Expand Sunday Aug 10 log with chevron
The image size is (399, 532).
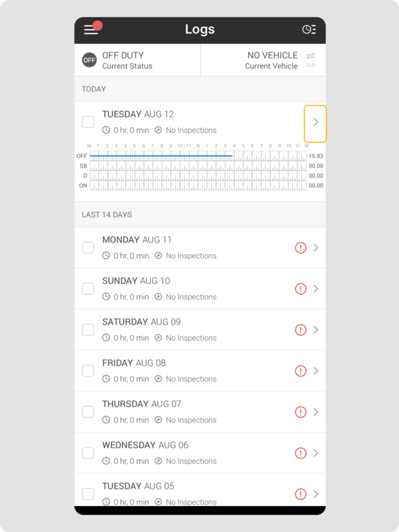click(316, 289)
